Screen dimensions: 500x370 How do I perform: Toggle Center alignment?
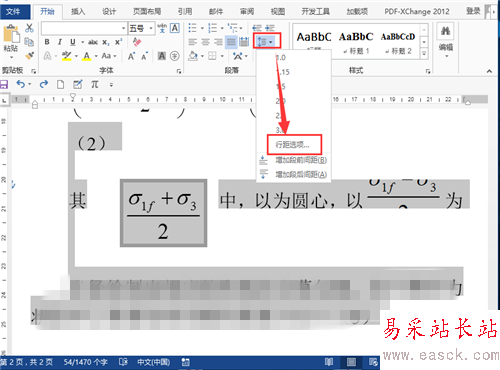click(205, 42)
